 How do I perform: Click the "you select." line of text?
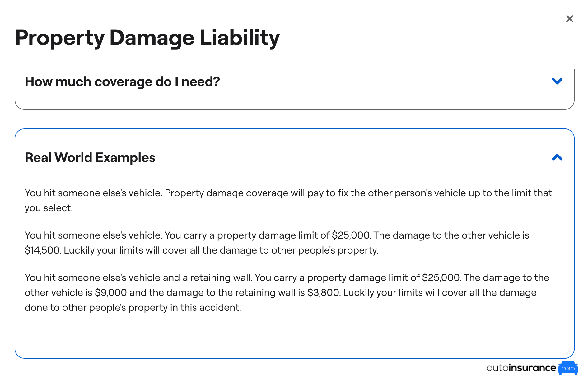point(49,208)
